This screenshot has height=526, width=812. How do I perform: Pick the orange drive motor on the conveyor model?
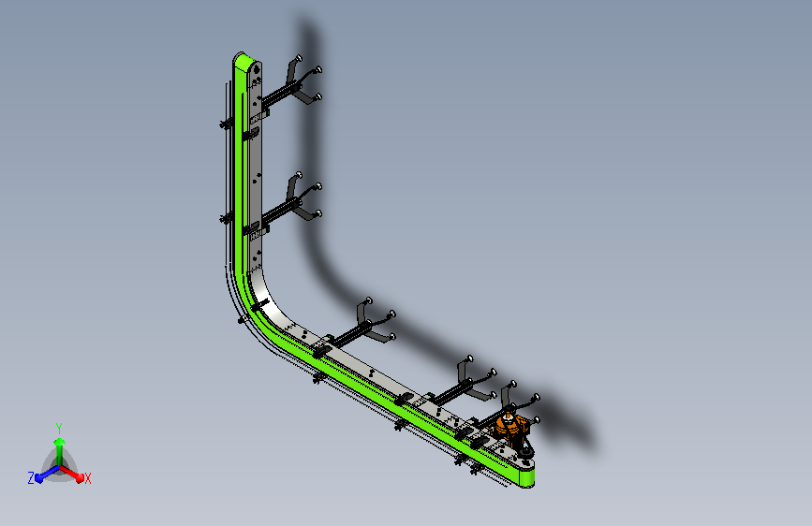[510, 427]
